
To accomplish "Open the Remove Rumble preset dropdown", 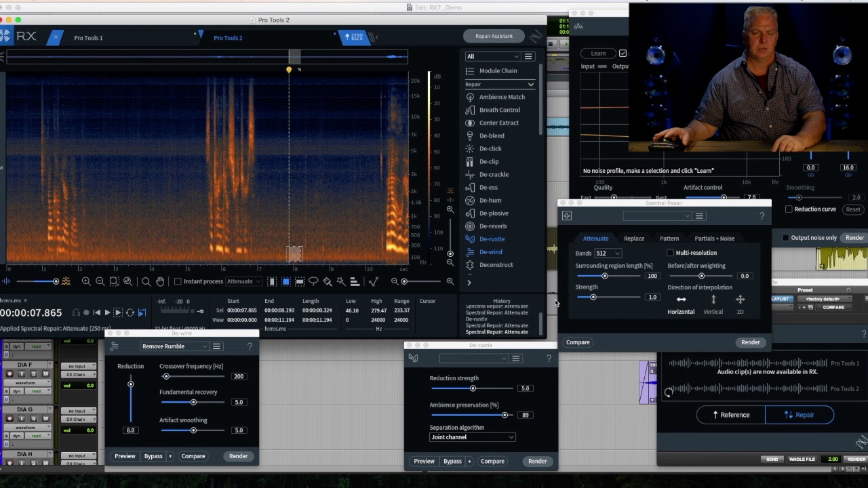I will point(175,346).
